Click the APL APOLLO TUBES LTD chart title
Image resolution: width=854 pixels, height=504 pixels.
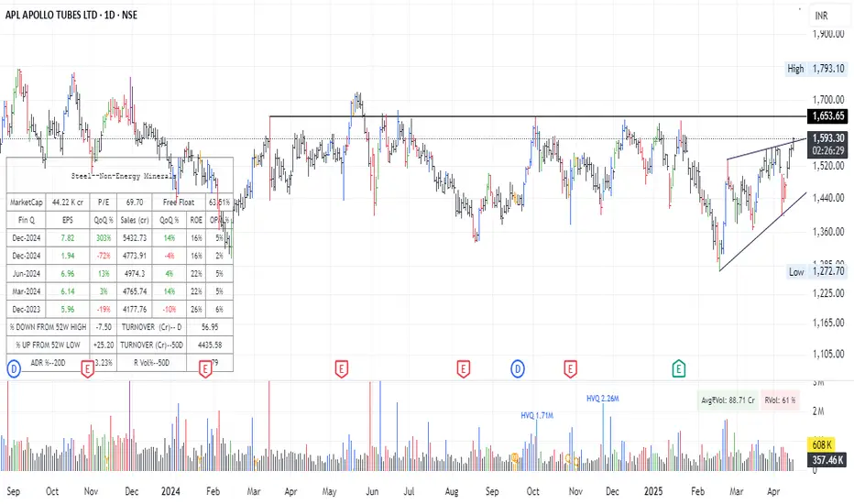71,15
